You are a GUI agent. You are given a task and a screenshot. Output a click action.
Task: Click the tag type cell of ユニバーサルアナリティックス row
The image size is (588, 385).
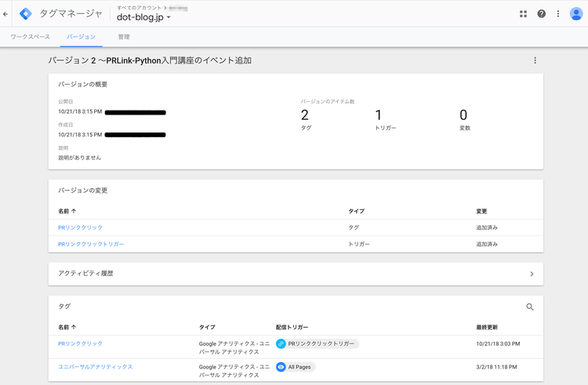tap(234, 371)
